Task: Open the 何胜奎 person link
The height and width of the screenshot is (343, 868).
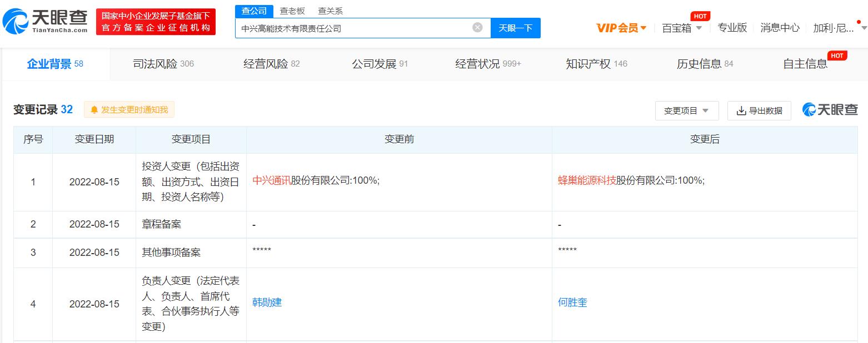Action: [x=572, y=302]
